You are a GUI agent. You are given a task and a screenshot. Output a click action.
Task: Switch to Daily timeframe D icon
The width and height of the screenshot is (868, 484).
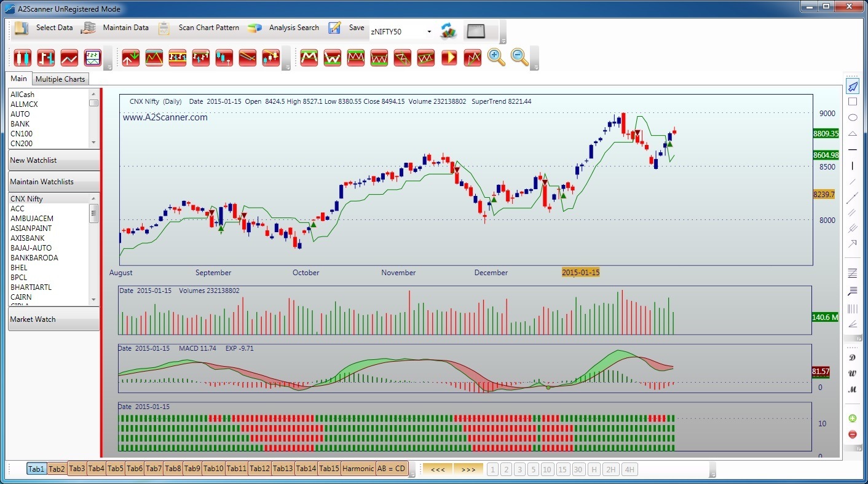coord(853,357)
